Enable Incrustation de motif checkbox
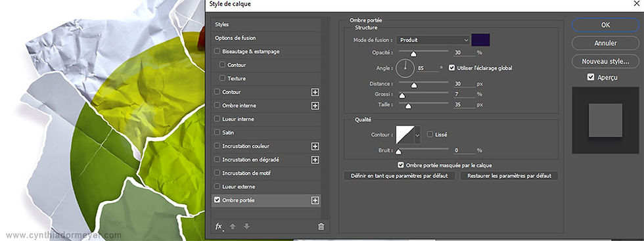 (218, 173)
